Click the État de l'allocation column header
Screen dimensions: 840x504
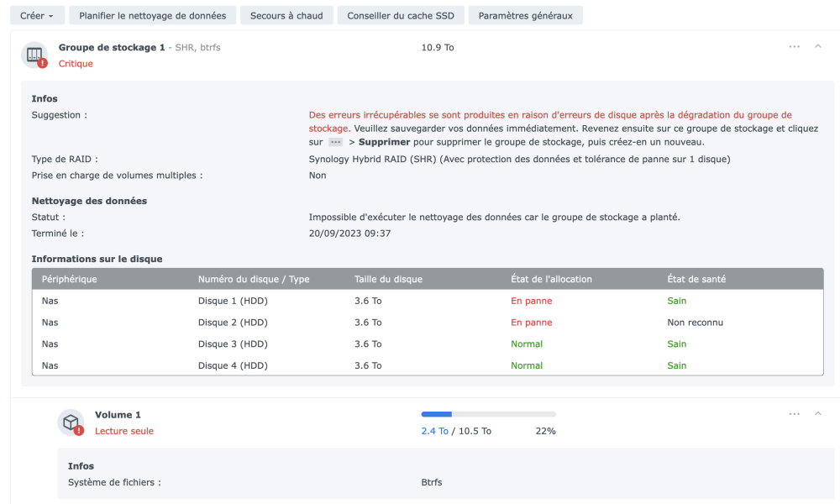[x=551, y=279]
